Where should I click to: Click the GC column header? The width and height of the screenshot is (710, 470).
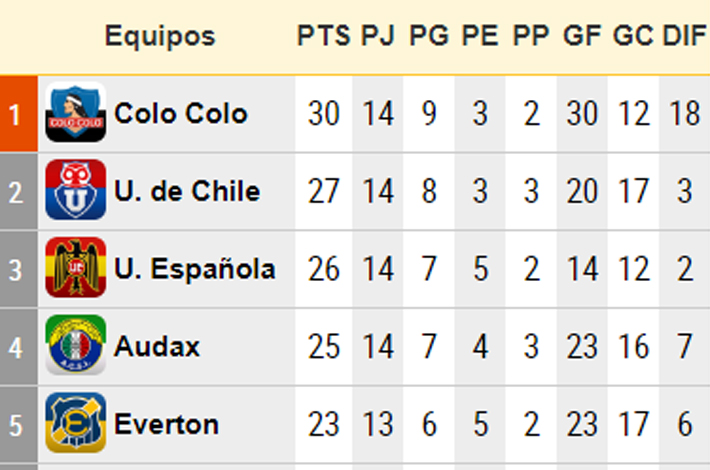point(633,35)
